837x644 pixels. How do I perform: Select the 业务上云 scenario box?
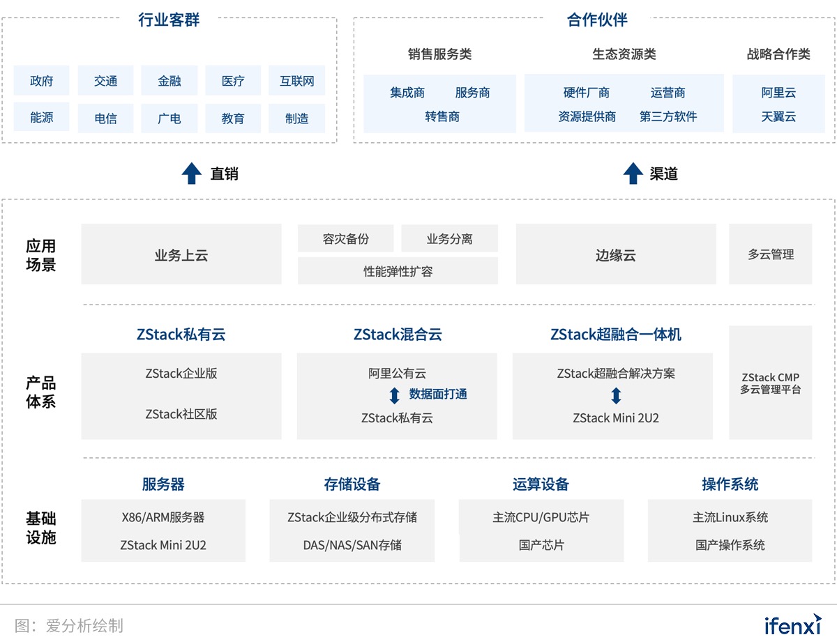[x=181, y=254]
